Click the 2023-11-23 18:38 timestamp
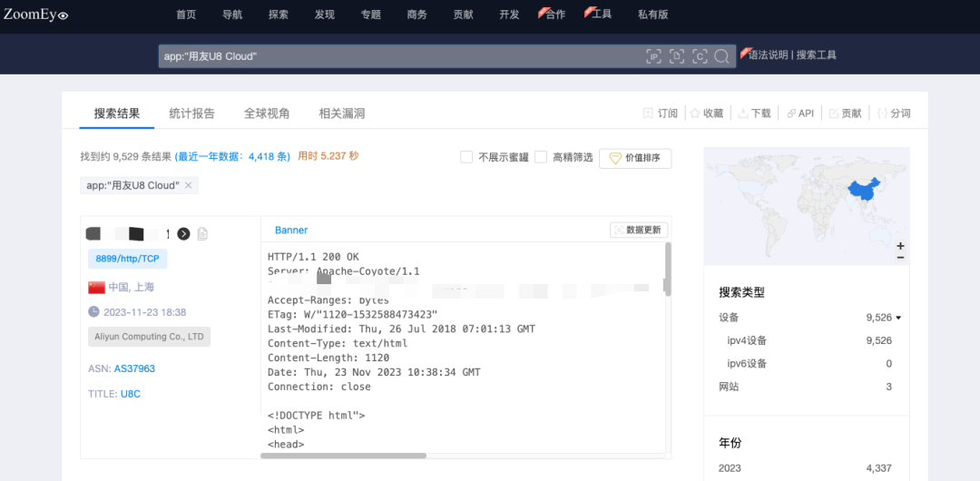The image size is (980, 481). (x=145, y=311)
